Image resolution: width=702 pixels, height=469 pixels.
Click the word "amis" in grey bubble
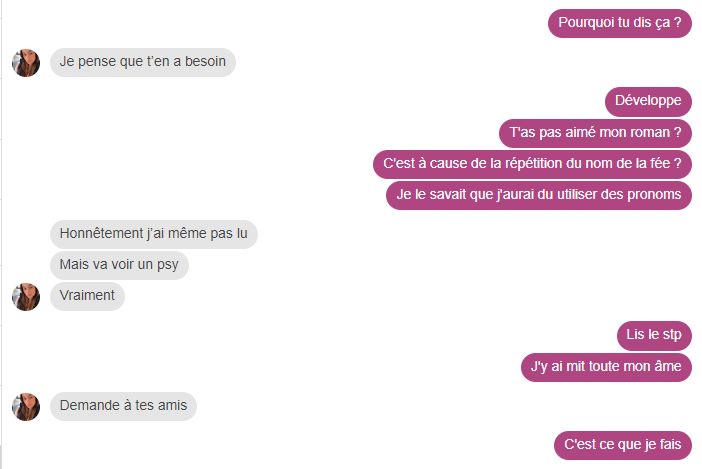pyautogui.click(x=172, y=406)
